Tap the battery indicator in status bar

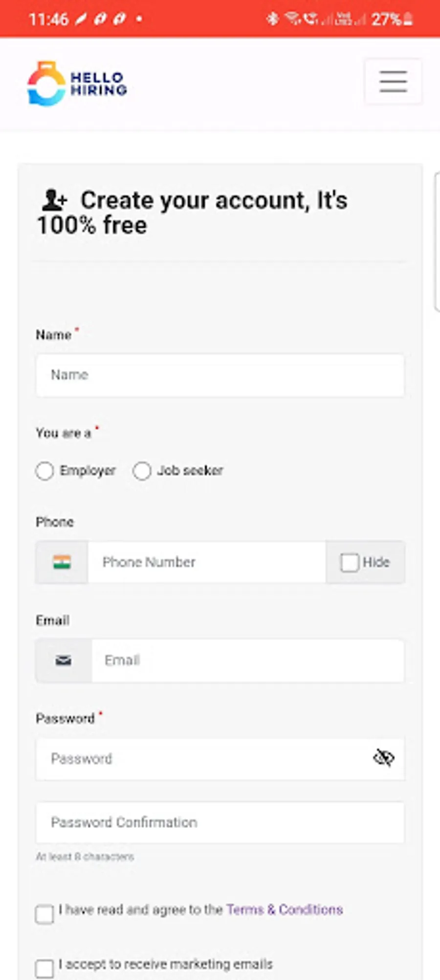pyautogui.click(x=408, y=20)
